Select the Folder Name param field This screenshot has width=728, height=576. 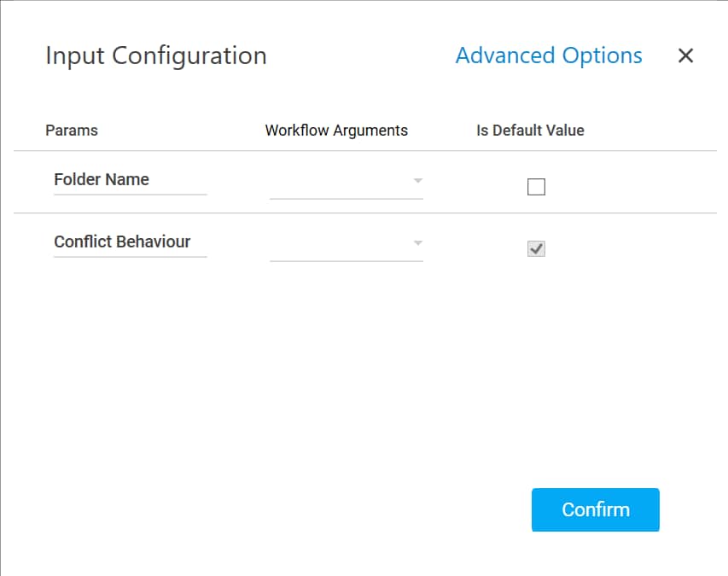tap(130, 179)
